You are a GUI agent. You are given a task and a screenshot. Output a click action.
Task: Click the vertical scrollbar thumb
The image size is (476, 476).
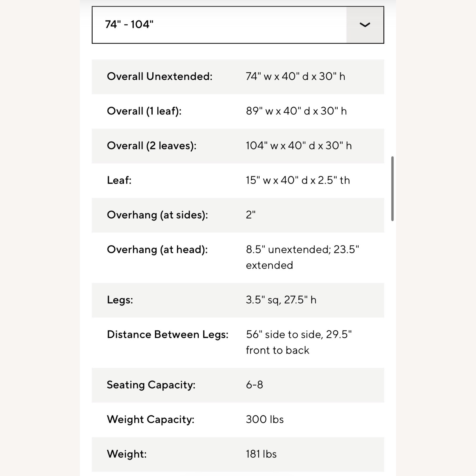coord(393,188)
